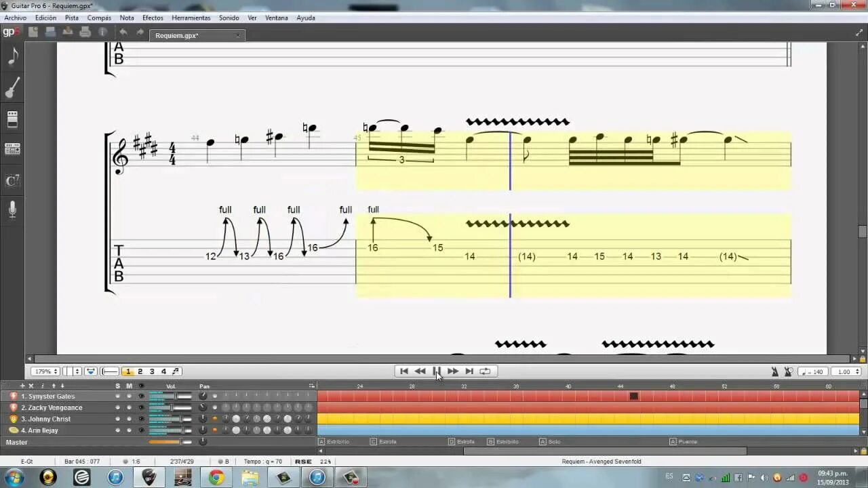
Task: Create a new document from toolbar
Action: point(33,32)
